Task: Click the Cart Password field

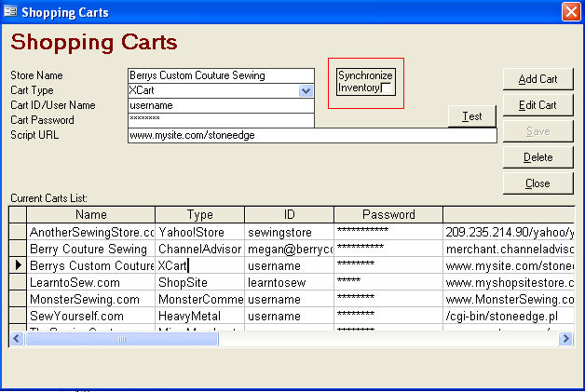Action: [221, 120]
